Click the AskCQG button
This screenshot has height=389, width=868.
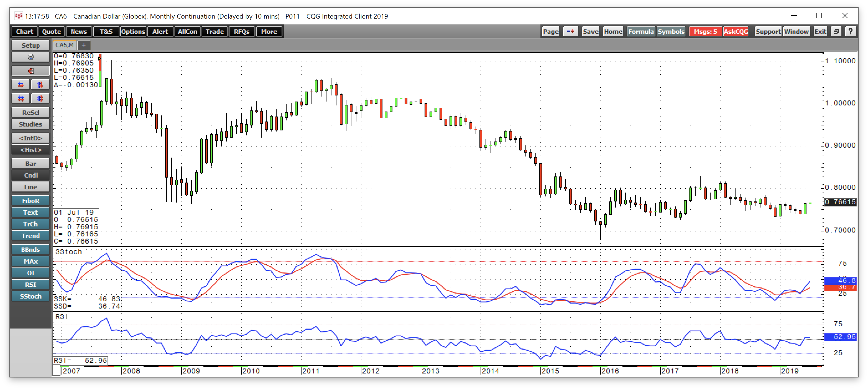coord(736,31)
